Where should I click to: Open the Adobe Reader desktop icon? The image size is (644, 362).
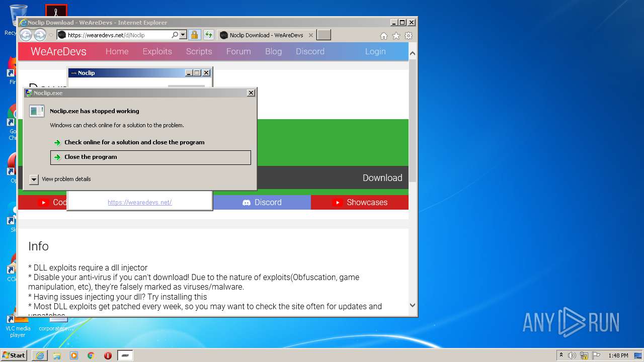point(56,11)
